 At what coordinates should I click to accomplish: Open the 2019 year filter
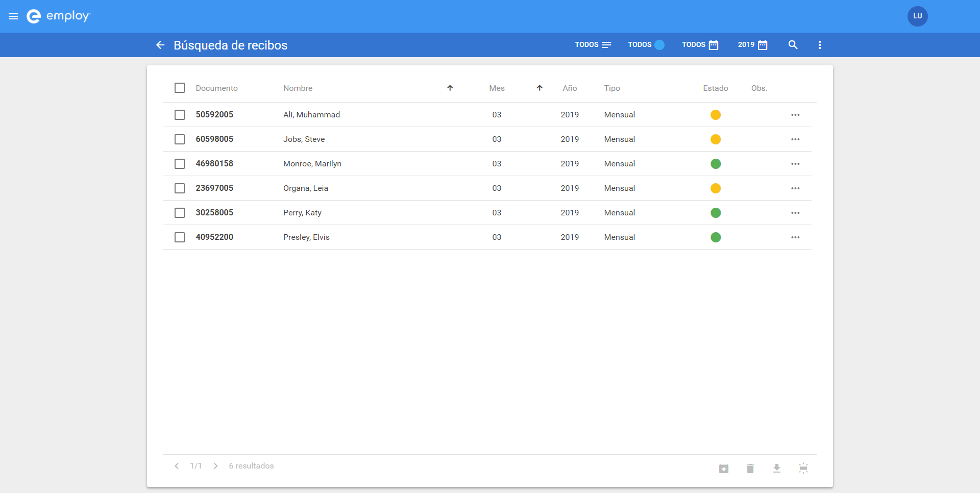pyautogui.click(x=753, y=45)
